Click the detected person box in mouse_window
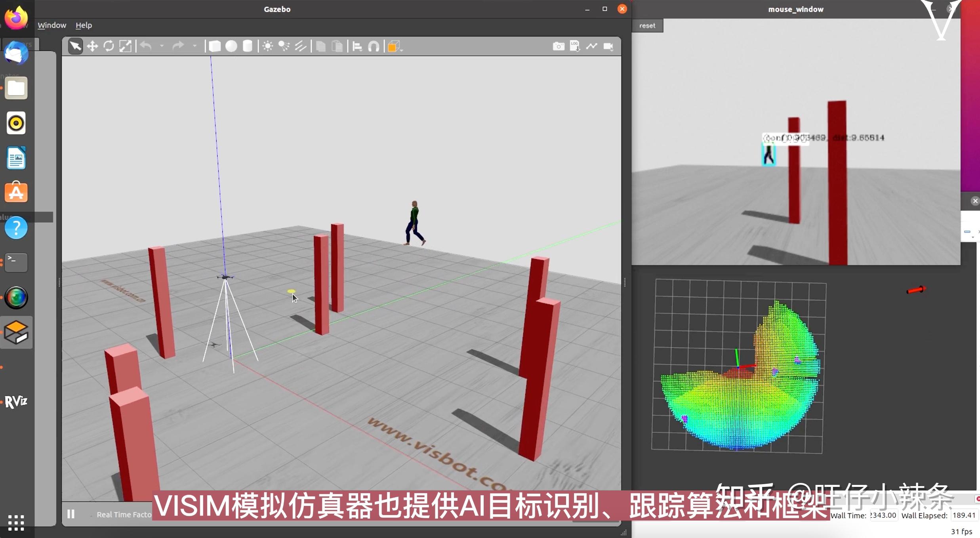This screenshot has height=538, width=980. (x=769, y=154)
